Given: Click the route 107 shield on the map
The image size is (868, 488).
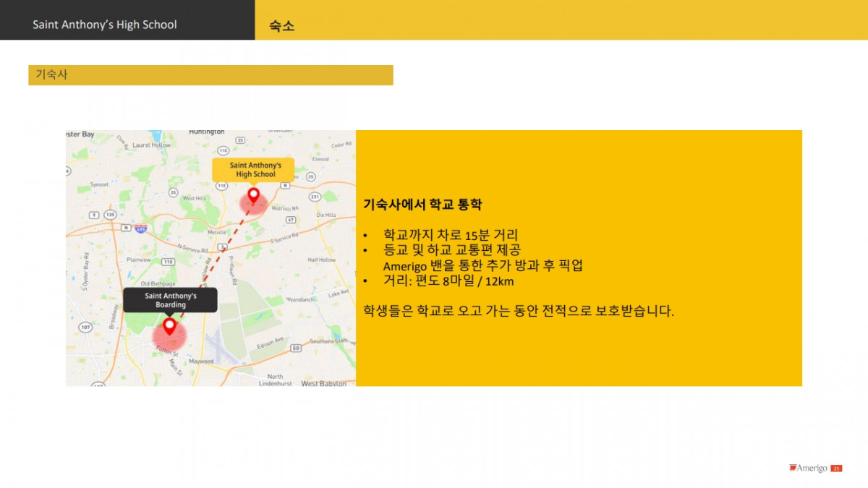Looking at the screenshot, I should [85, 328].
